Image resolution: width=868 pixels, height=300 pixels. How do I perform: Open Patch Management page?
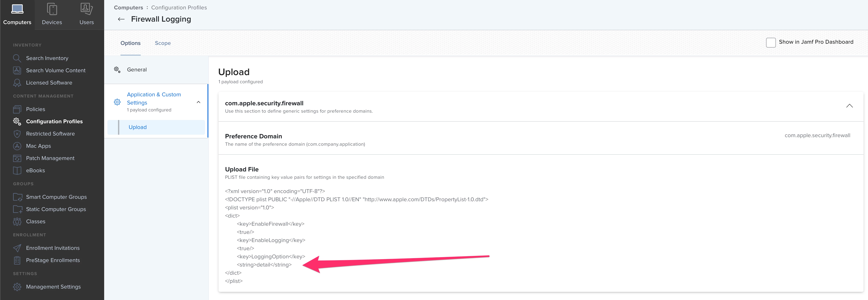50,158
